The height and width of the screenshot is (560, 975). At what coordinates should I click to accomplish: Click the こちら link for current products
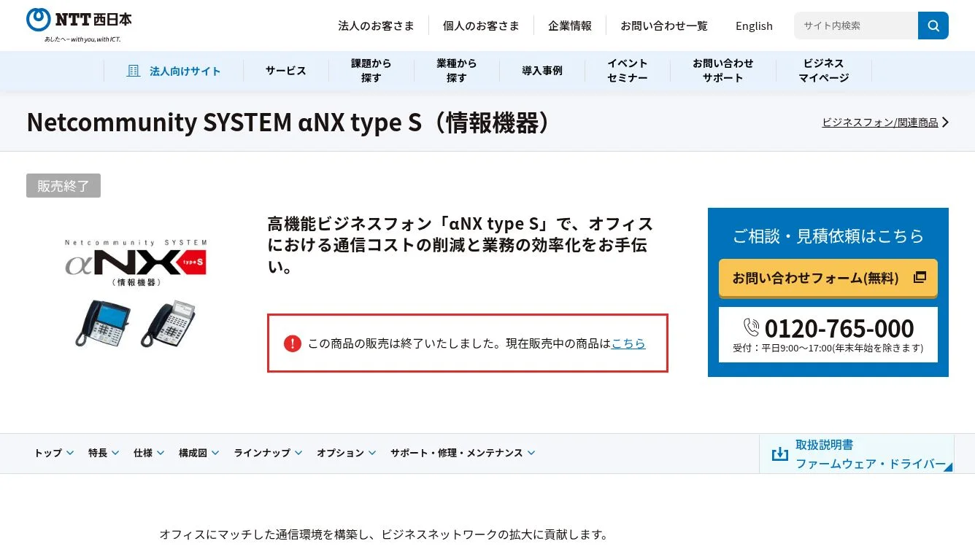click(x=628, y=343)
